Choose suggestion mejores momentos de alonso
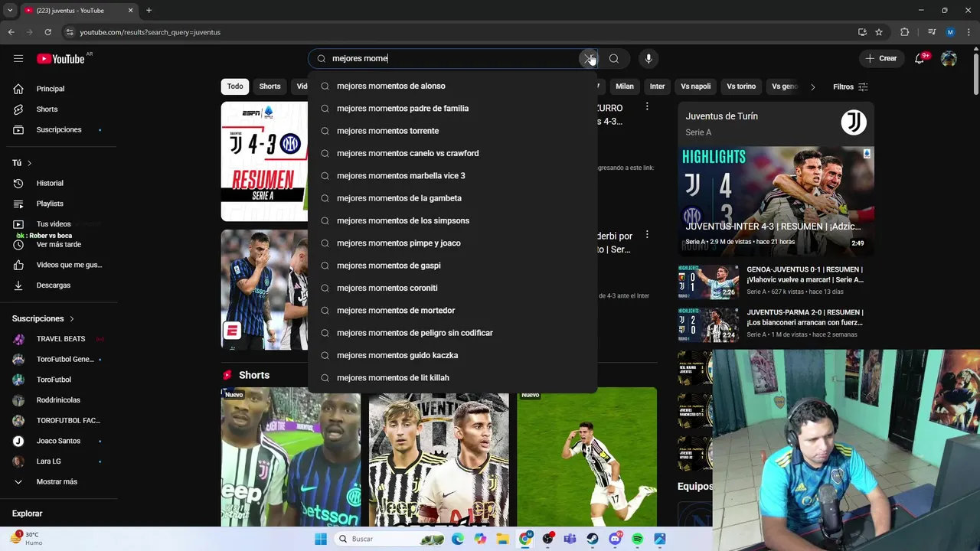This screenshot has height=551, width=980. click(452, 86)
